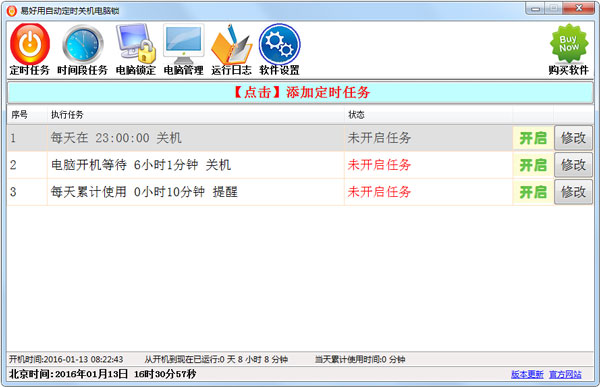Click 修改 for the 电脑开机等待 task
The image size is (600, 387).
click(x=573, y=165)
